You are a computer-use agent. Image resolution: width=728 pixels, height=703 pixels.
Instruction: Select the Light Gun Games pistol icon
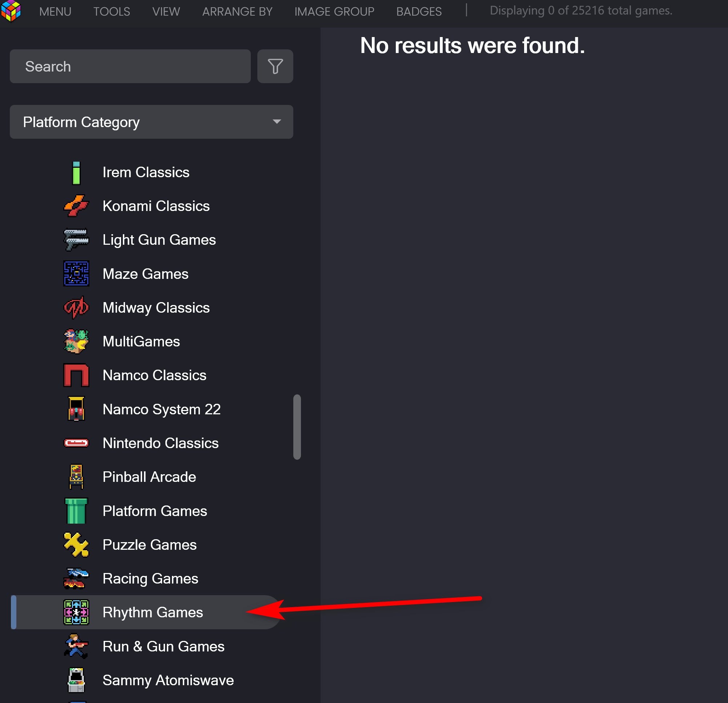[76, 239]
